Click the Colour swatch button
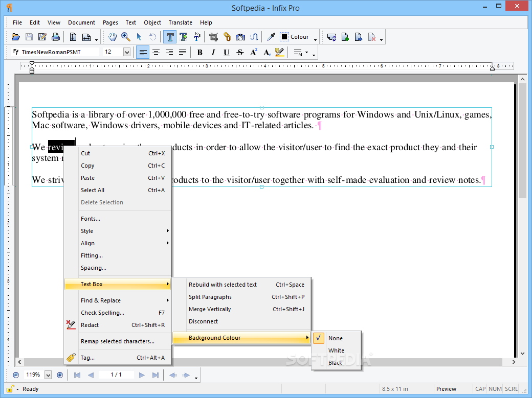Viewport: 532px width, 398px height. tap(295, 37)
